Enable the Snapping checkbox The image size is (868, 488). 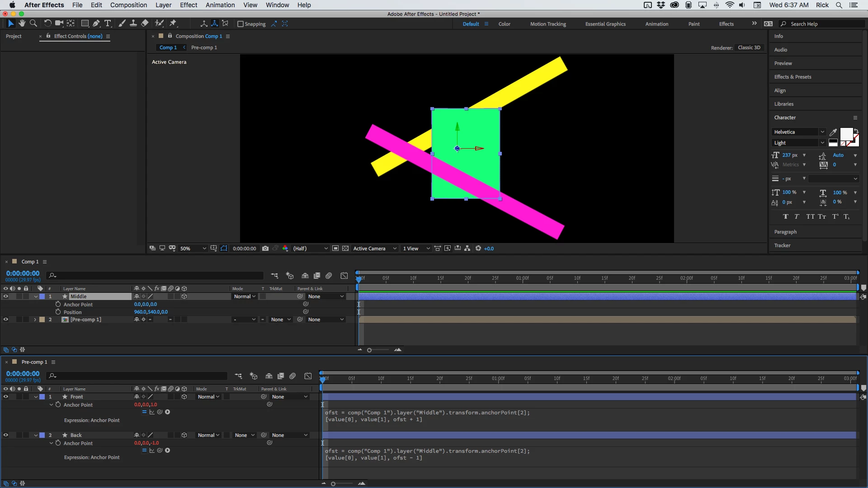coord(241,24)
